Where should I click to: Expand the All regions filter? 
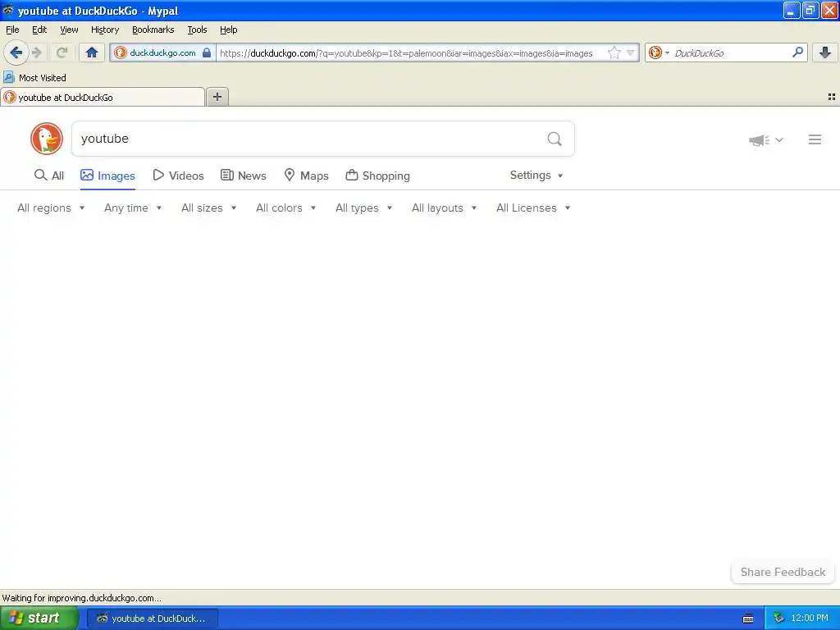(x=51, y=208)
